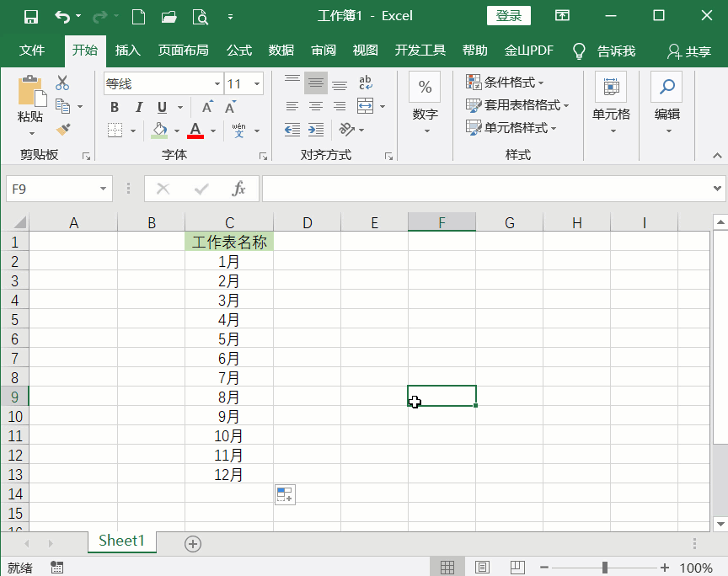Click the Cut scissors icon
The image size is (728, 576).
pos(62,83)
